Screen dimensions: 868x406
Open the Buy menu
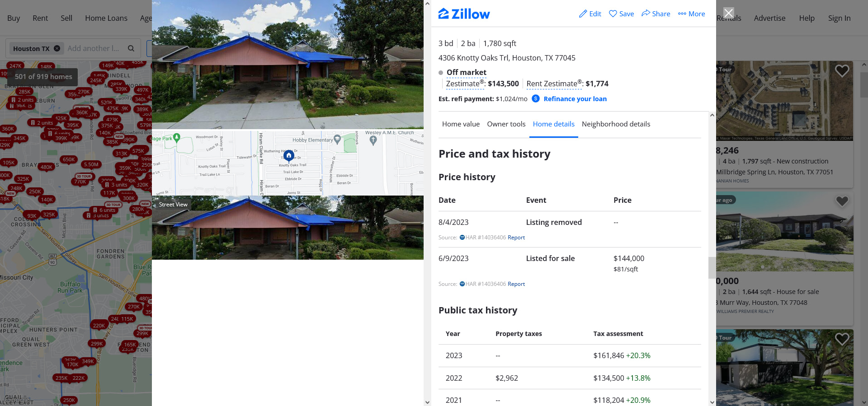[x=14, y=18]
